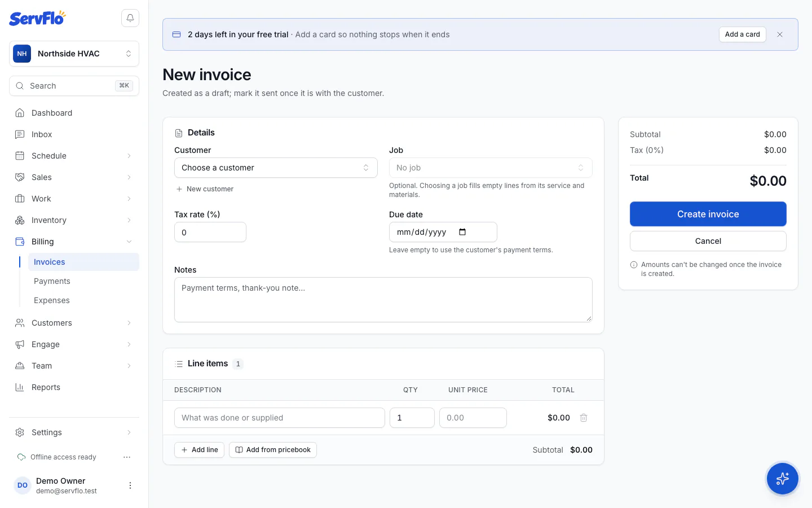Click the ServFlo logo
This screenshot has width=812, height=508.
(37, 18)
